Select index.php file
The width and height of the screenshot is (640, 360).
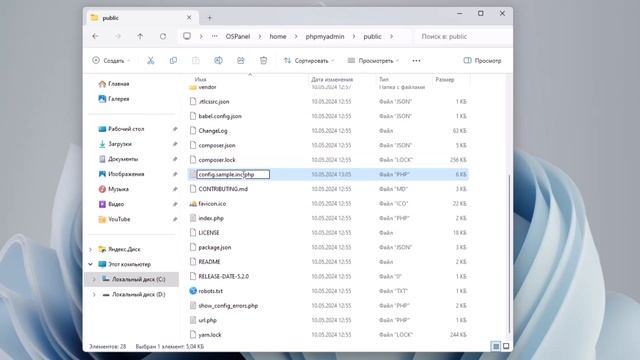211,218
